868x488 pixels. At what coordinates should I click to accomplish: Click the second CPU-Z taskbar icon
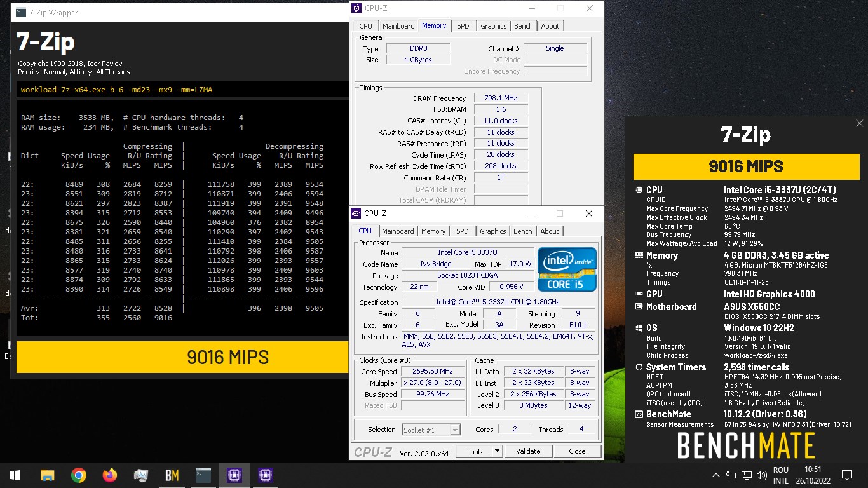point(266,475)
